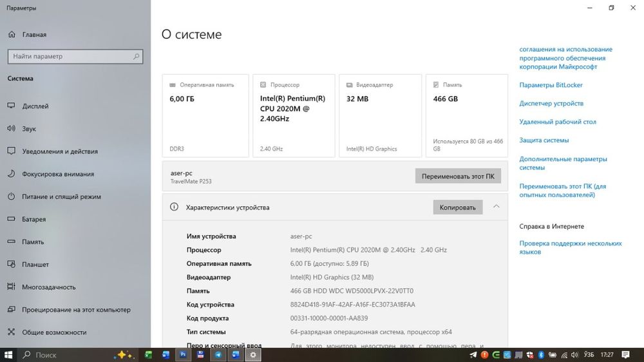
Task: Click the battery tray icon
Action: click(553, 355)
